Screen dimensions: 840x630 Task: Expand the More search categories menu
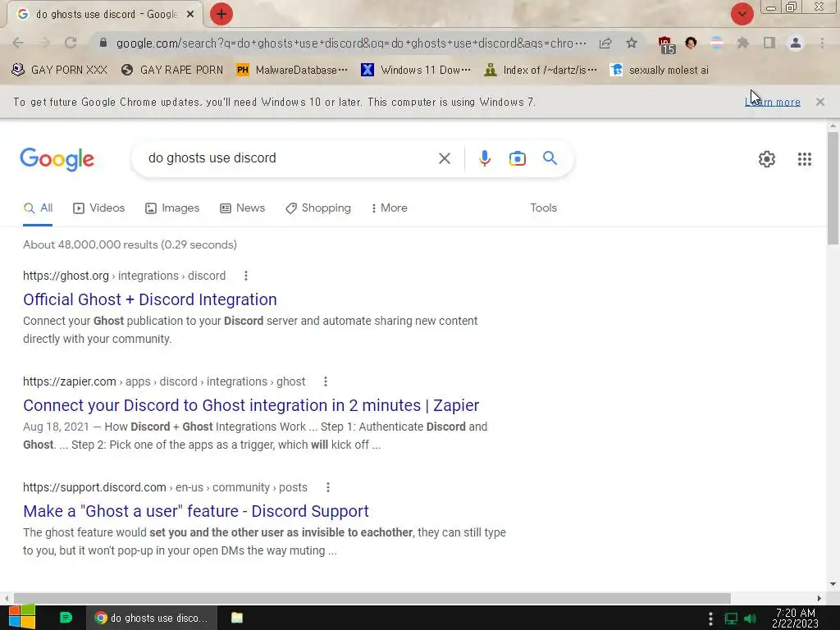coord(389,208)
